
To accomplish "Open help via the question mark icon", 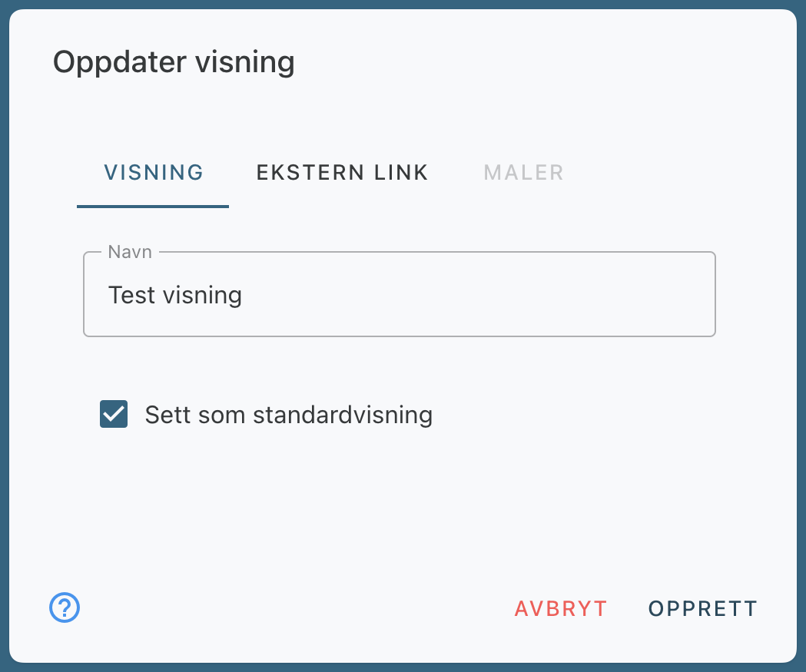I will pos(65,608).
